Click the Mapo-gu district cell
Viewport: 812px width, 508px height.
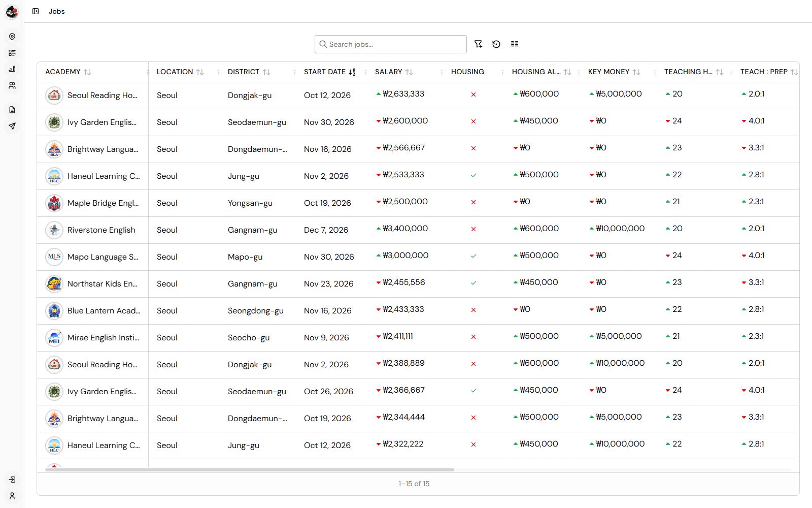tap(245, 257)
